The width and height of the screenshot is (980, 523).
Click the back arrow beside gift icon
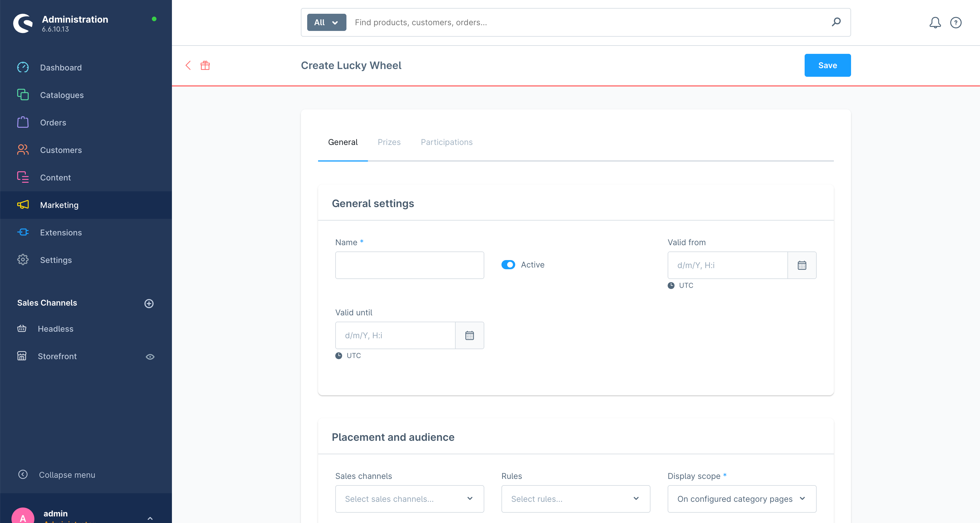188,65
